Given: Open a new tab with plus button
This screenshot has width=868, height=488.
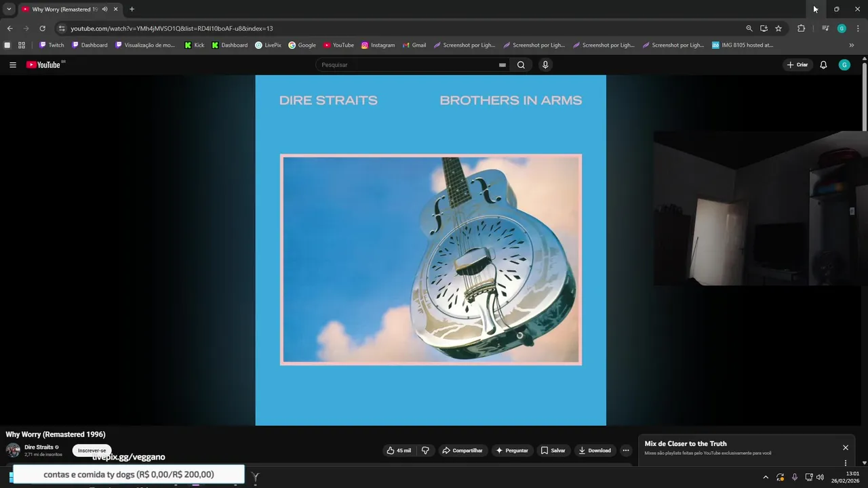Looking at the screenshot, I should 132,9.
